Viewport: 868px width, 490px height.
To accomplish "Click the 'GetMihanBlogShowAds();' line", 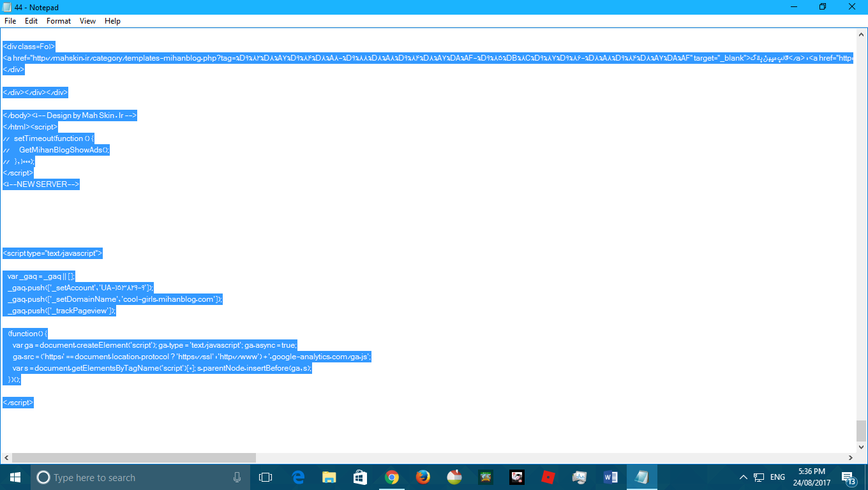I will (56, 150).
